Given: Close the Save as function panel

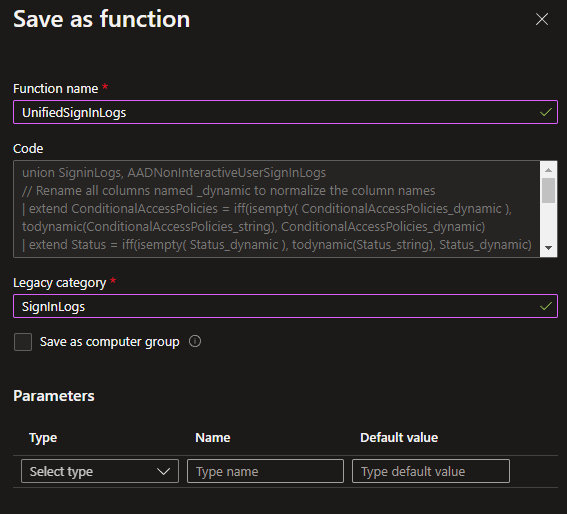Looking at the screenshot, I should pyautogui.click(x=542, y=19).
